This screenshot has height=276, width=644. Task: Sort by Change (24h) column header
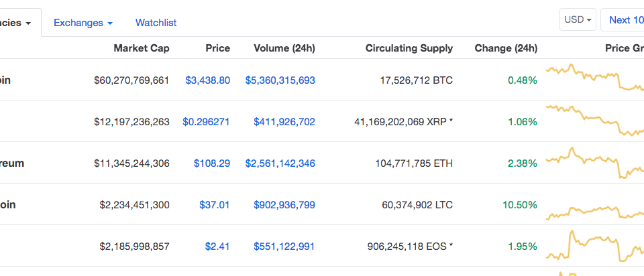pyautogui.click(x=506, y=48)
